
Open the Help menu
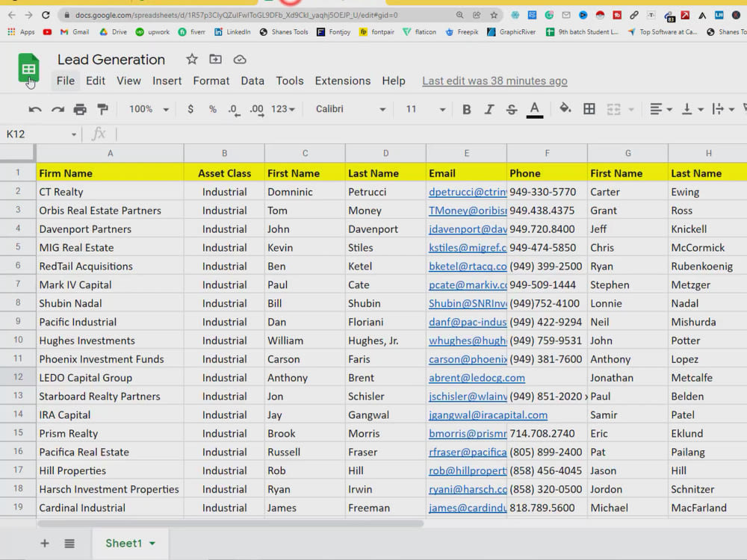tap(394, 81)
